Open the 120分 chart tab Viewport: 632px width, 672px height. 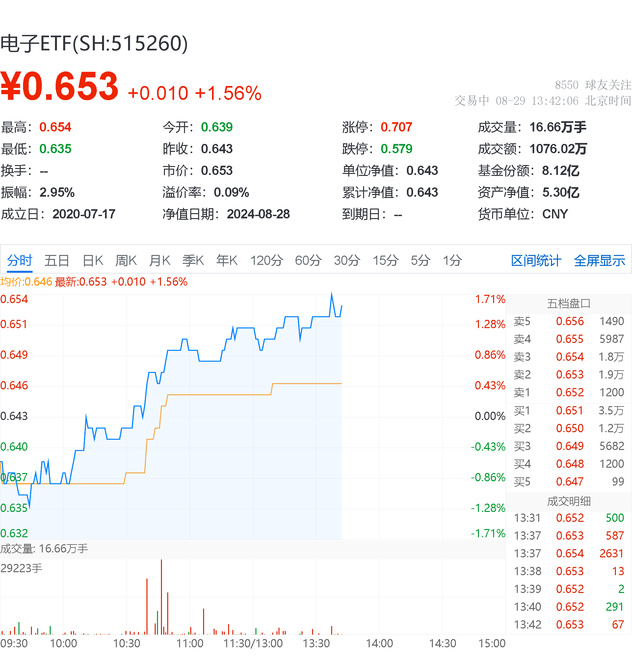tap(267, 261)
